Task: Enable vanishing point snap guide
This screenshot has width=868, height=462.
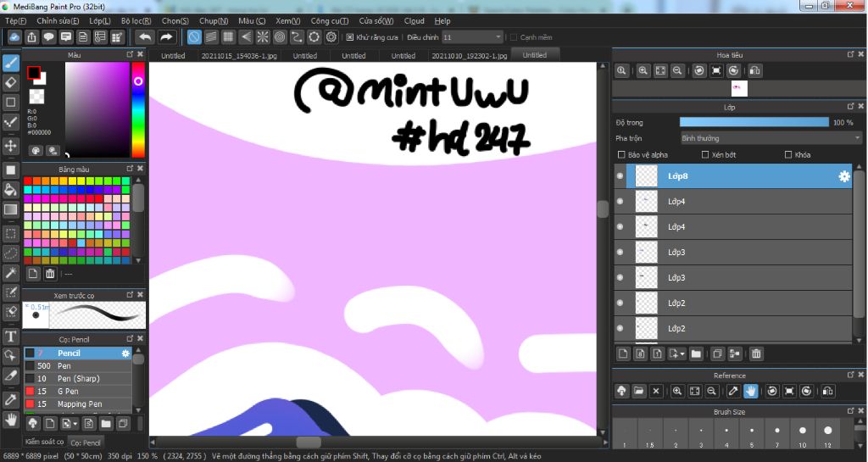Action: (245, 37)
